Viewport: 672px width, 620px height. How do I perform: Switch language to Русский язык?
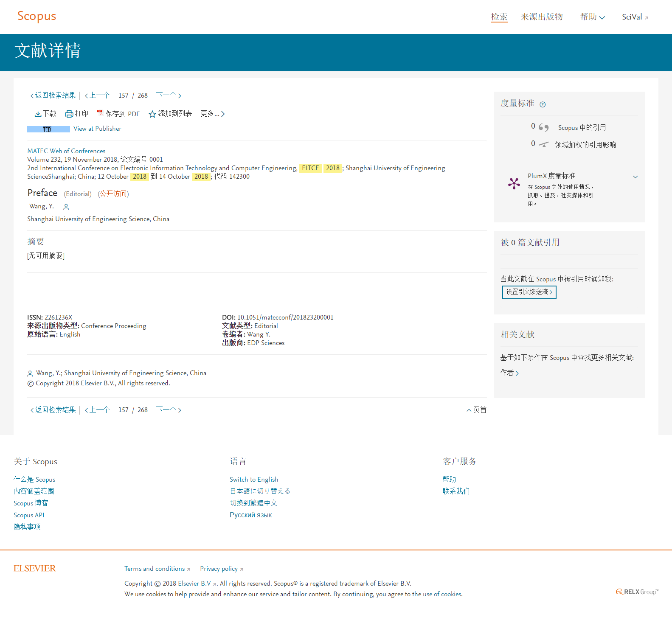[x=251, y=515]
